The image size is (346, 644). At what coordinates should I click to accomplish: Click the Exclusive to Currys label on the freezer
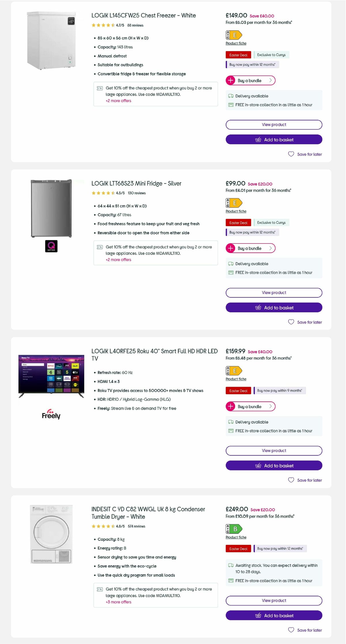271,55
